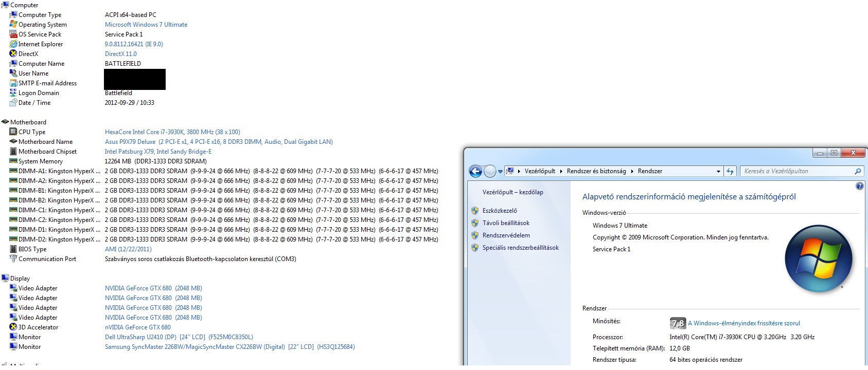This screenshot has width=868, height=370.
Task: Click the BIOS Type icon
Action: click(13, 249)
